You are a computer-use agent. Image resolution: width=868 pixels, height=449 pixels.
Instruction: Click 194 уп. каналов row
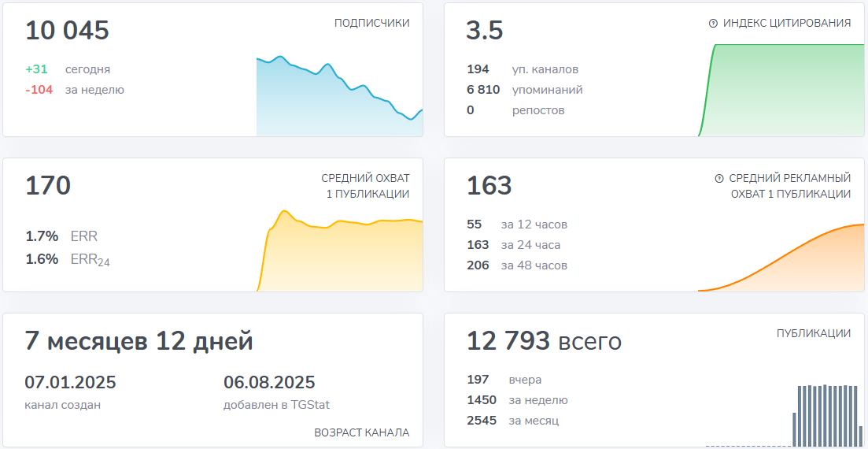[x=523, y=70]
